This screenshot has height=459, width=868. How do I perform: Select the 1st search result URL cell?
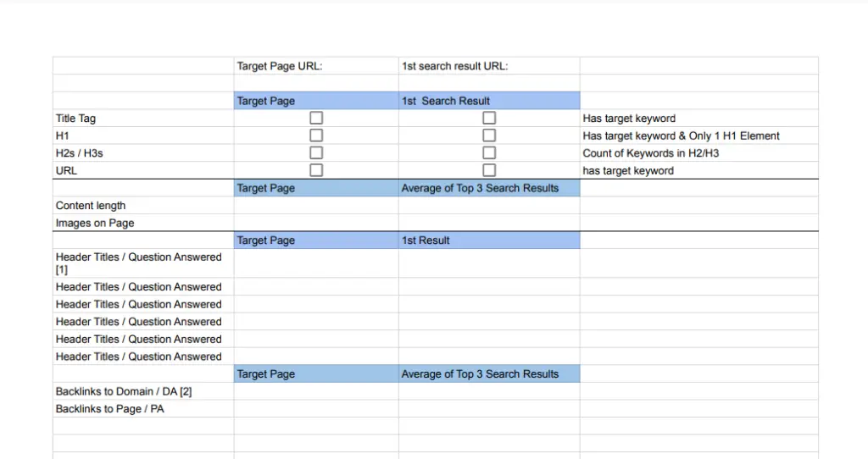[489, 66]
